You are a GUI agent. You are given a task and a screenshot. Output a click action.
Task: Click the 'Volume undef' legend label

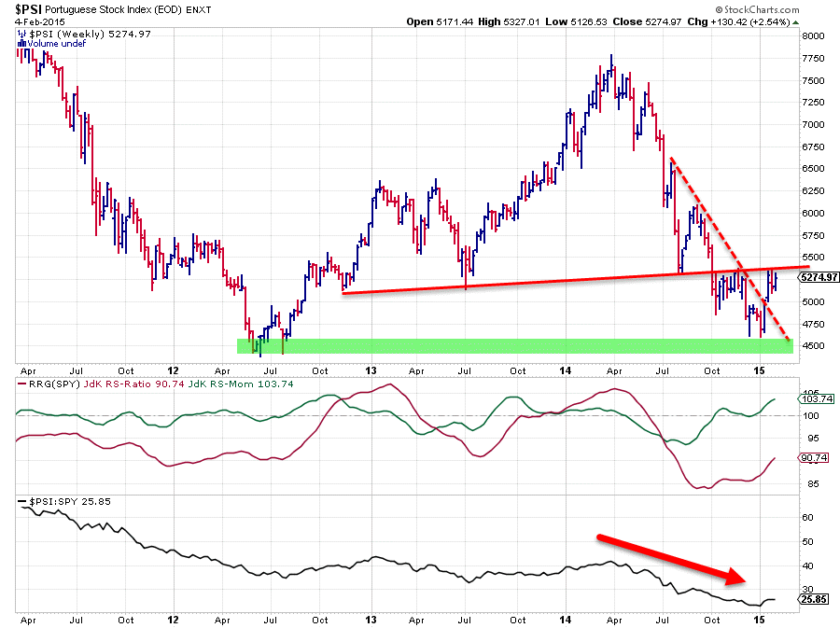pos(57,43)
